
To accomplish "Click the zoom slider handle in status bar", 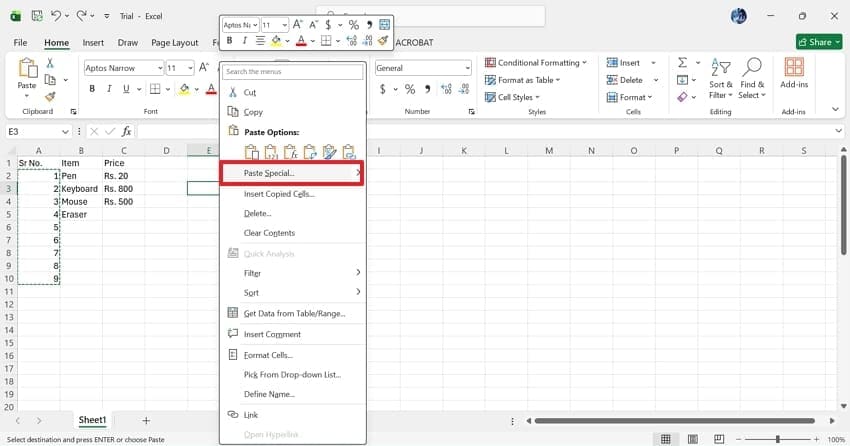I will [777, 439].
